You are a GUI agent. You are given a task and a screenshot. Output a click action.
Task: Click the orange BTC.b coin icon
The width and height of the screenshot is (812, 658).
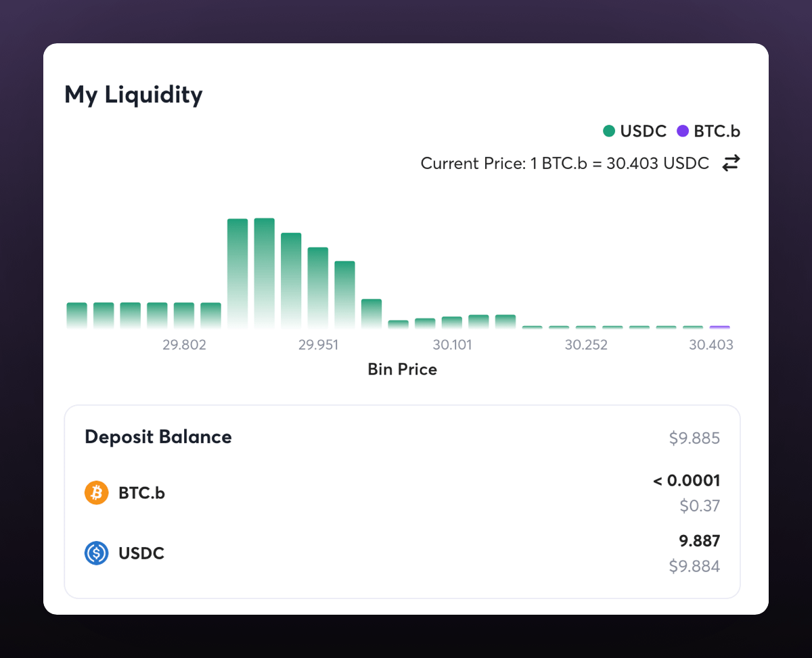coord(96,493)
